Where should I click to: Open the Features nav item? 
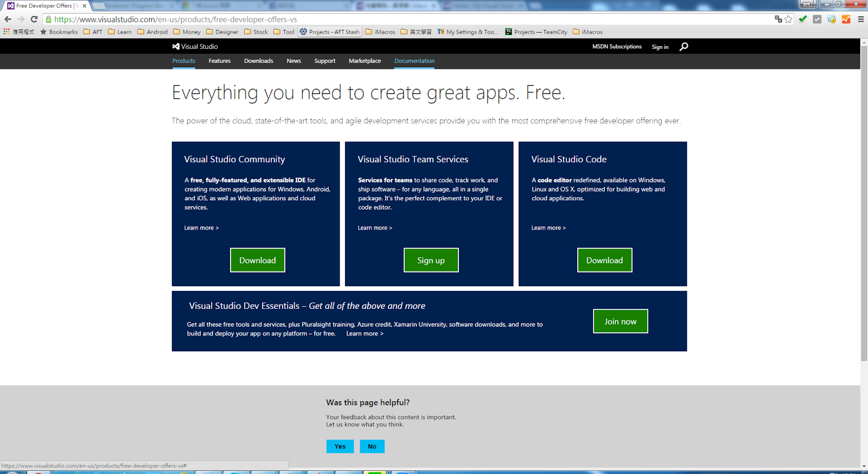pos(220,61)
